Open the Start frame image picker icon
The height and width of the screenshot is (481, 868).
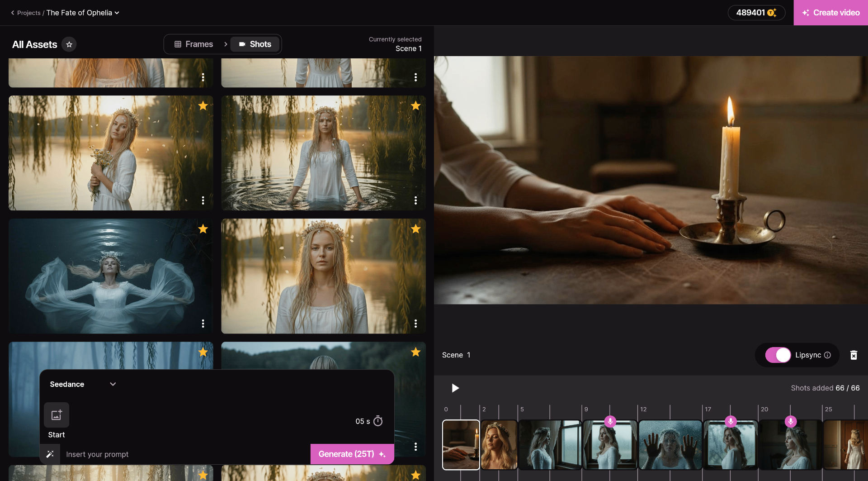pyautogui.click(x=56, y=415)
